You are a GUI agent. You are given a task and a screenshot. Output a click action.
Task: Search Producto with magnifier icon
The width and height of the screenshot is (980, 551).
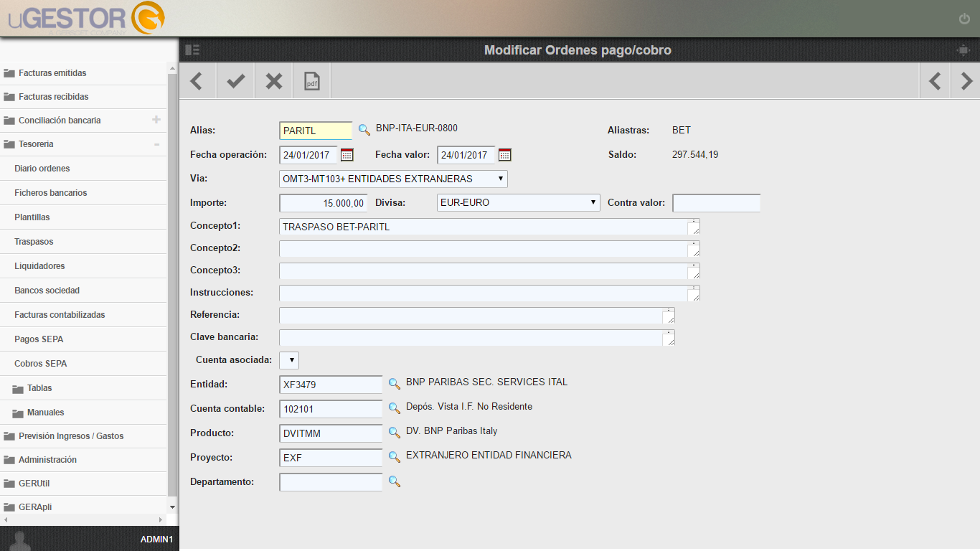pos(394,433)
